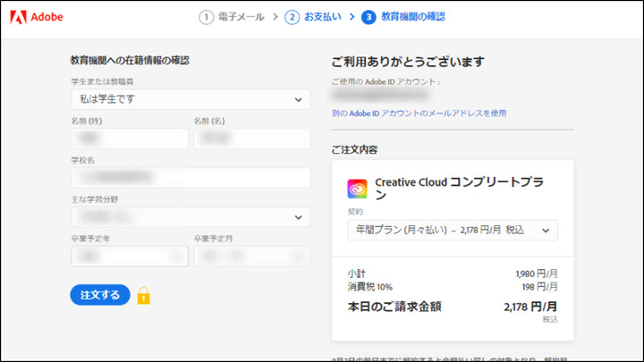This screenshot has width=644, height=362.
Task: Click the 名前 (名) input field
Action: point(252,139)
